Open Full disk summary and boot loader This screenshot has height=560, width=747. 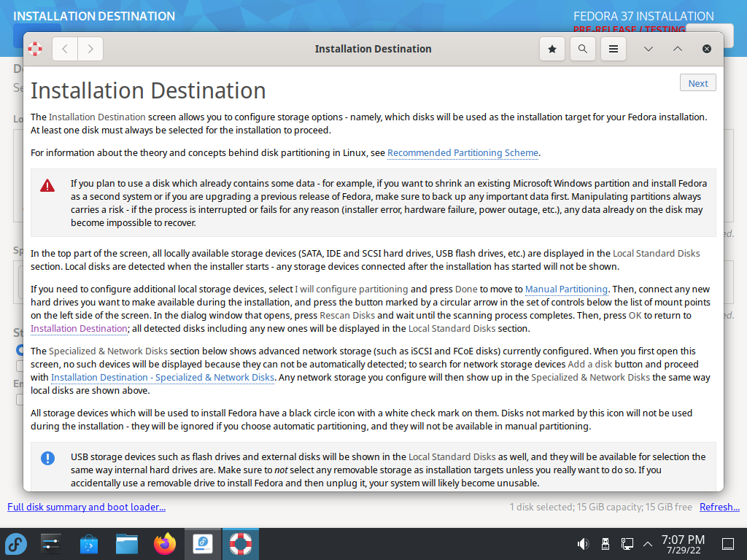tap(86, 507)
